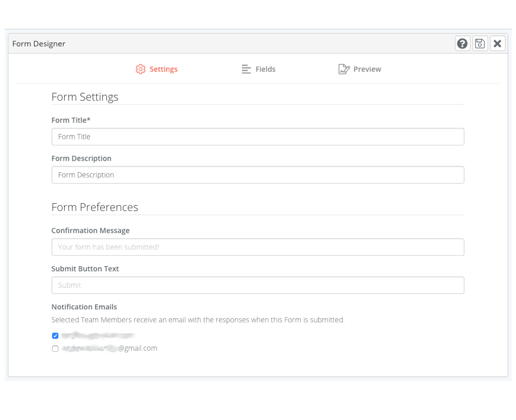Click the Form Title input field
The image size is (516, 420).
click(257, 136)
